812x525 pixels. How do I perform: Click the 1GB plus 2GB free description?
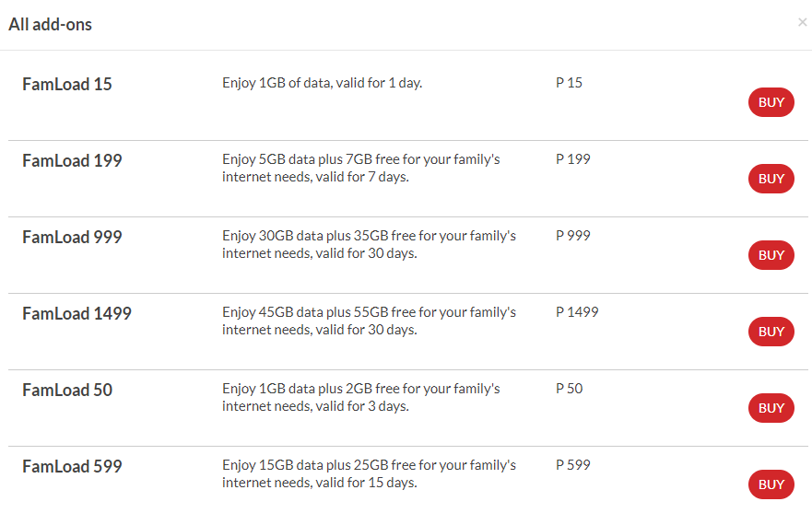(360, 397)
